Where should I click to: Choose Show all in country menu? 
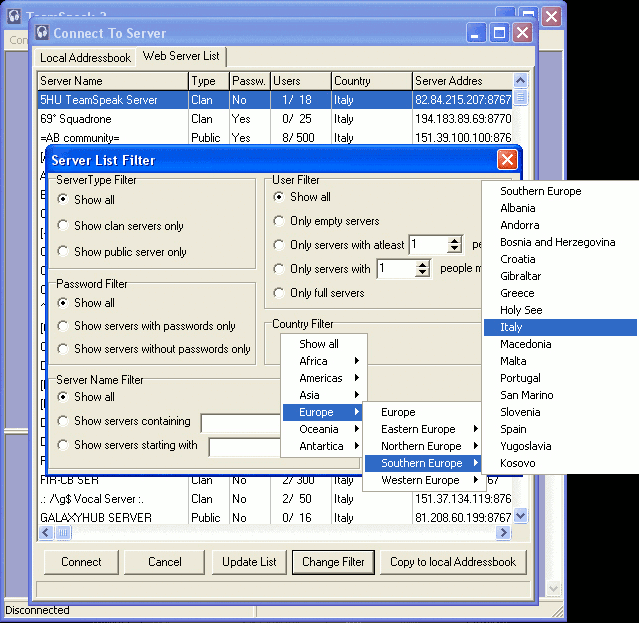tap(324, 344)
